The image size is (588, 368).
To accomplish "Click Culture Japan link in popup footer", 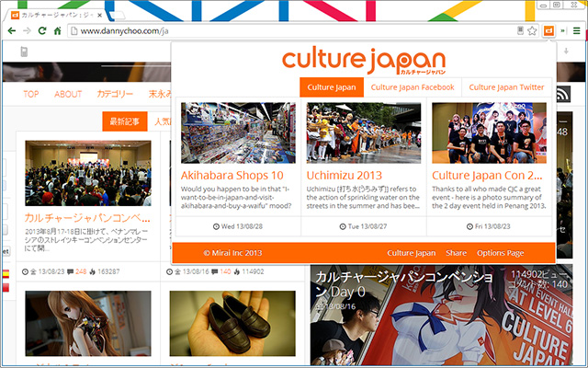I will (412, 253).
